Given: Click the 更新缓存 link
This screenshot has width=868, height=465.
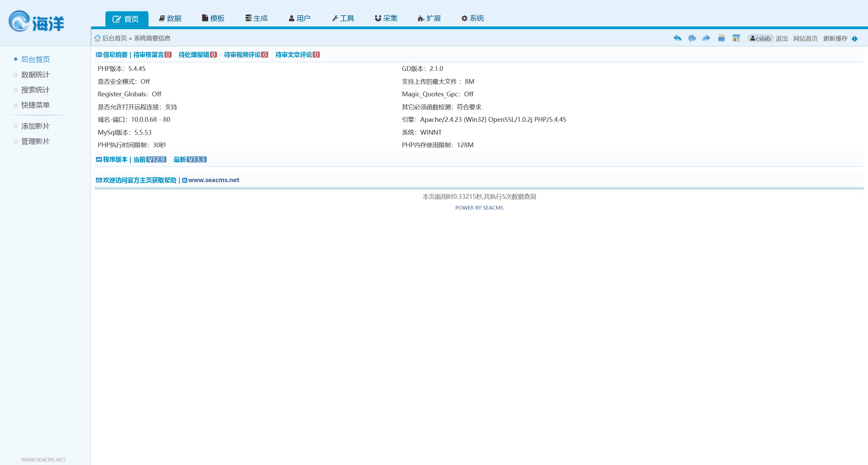Looking at the screenshot, I should coord(835,39).
